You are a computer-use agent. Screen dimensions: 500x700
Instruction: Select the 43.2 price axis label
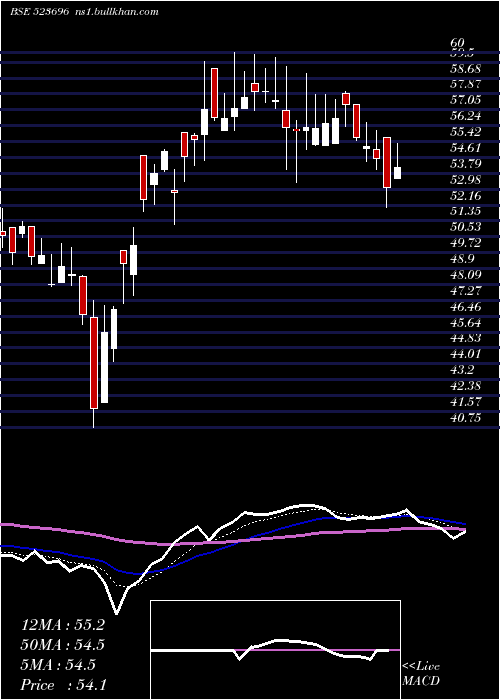point(462,370)
